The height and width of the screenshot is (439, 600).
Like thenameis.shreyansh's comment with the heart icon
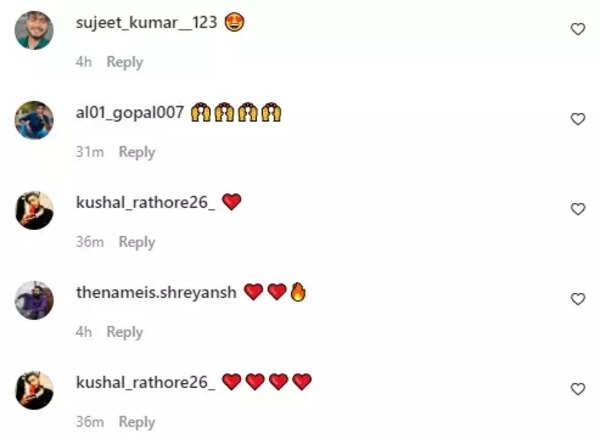click(x=578, y=299)
